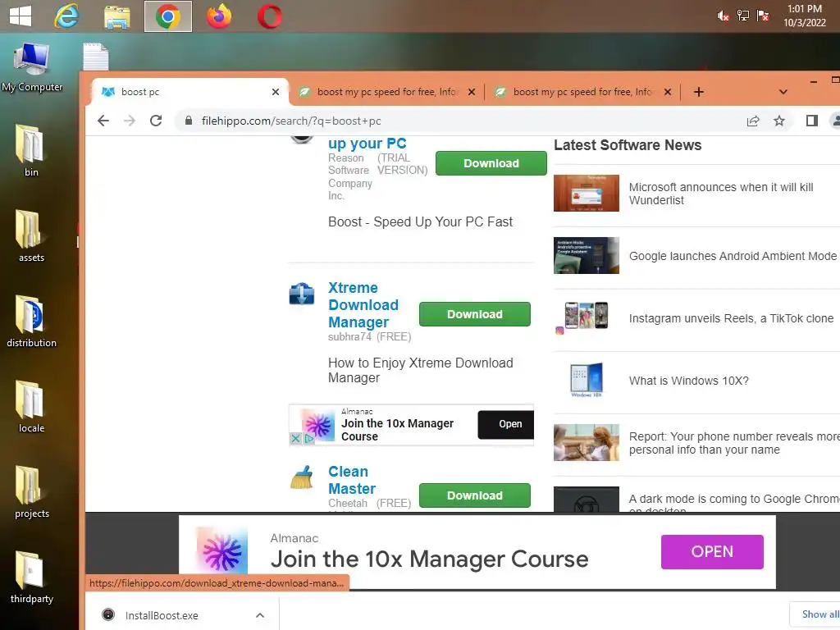The height and width of the screenshot is (630, 840).
Task: Open the phone number report thumbnail
Action: 586,442
